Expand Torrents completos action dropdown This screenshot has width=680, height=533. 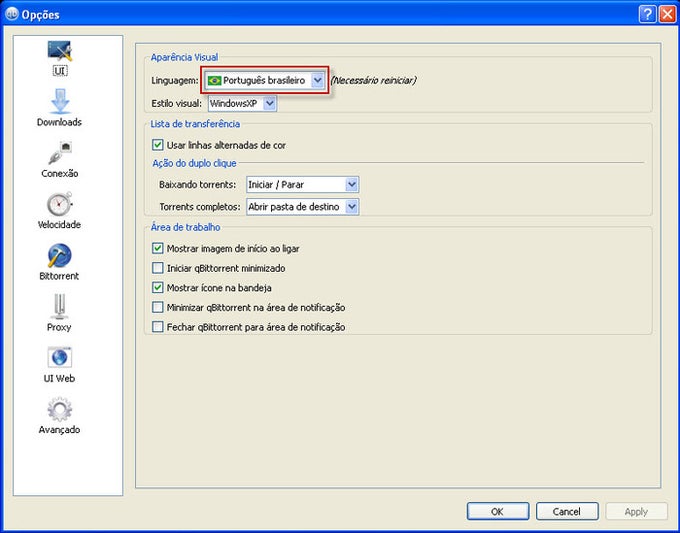302,207
